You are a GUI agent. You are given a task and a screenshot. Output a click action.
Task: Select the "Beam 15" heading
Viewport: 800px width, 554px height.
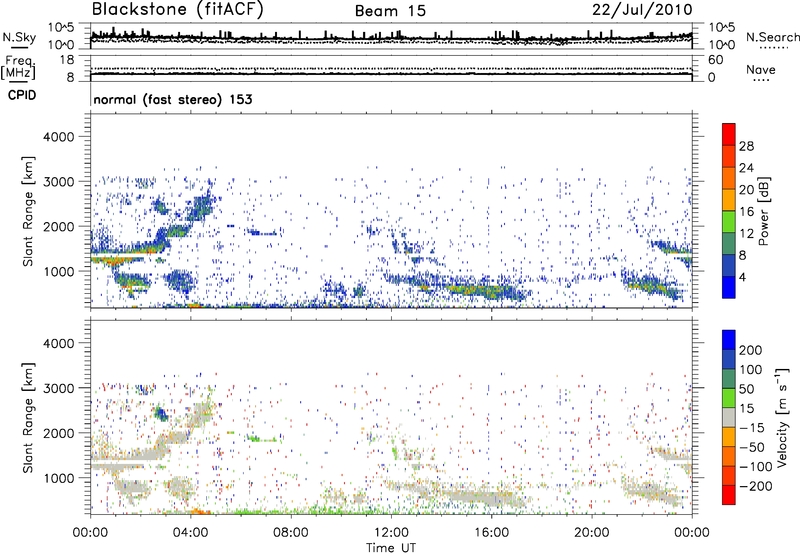(390, 11)
